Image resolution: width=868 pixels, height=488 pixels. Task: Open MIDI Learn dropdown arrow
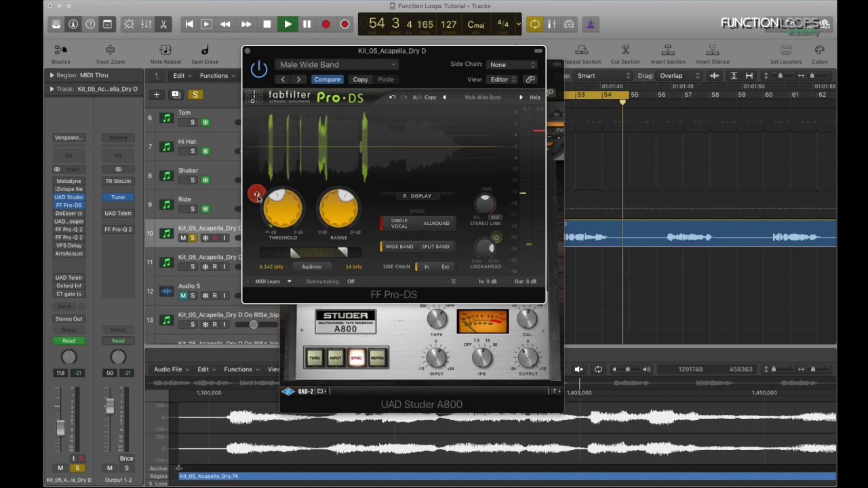point(289,281)
